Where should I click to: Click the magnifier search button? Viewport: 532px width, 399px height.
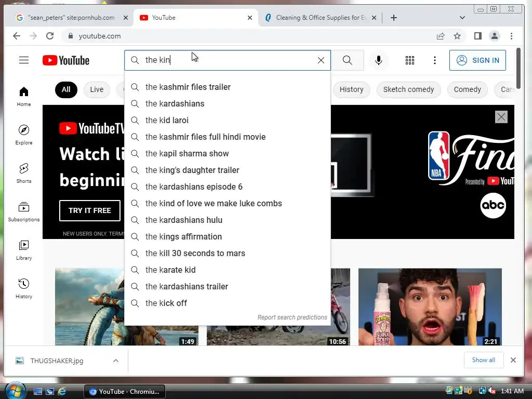pyautogui.click(x=347, y=60)
